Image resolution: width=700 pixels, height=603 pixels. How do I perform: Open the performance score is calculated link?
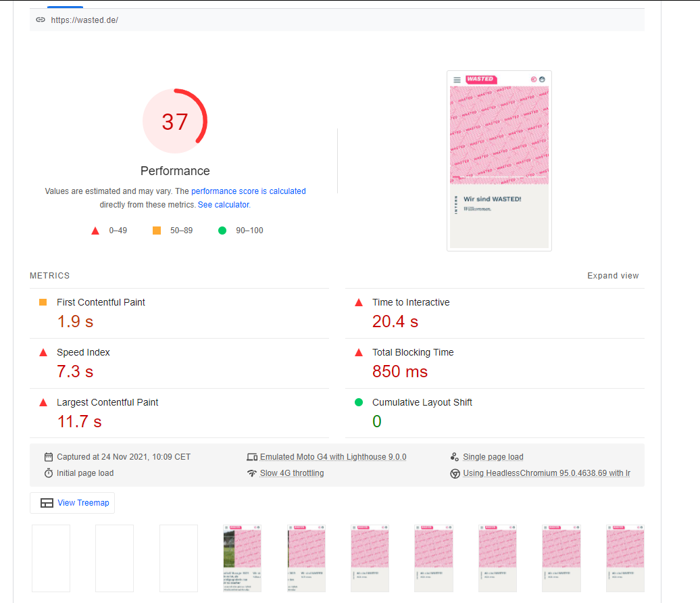[x=248, y=191]
